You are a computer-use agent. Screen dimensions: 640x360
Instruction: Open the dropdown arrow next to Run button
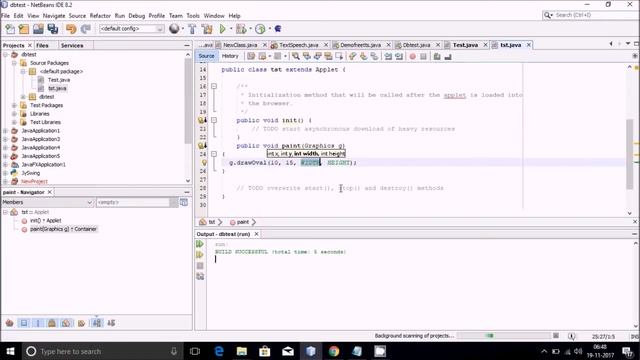point(231,29)
